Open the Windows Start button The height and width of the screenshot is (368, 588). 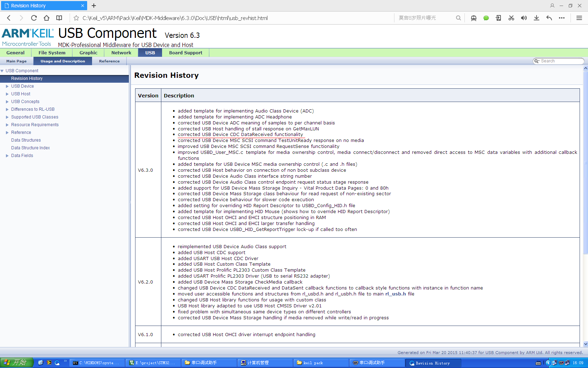[x=17, y=363]
